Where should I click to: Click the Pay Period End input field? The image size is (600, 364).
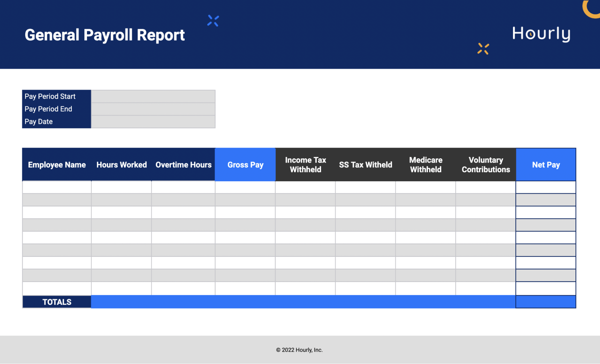coord(153,109)
